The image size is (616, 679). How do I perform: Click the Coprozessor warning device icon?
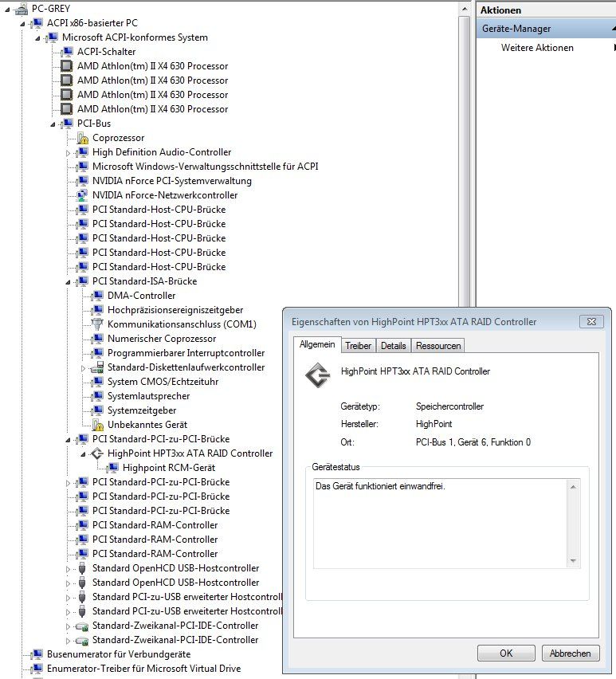click(x=82, y=138)
